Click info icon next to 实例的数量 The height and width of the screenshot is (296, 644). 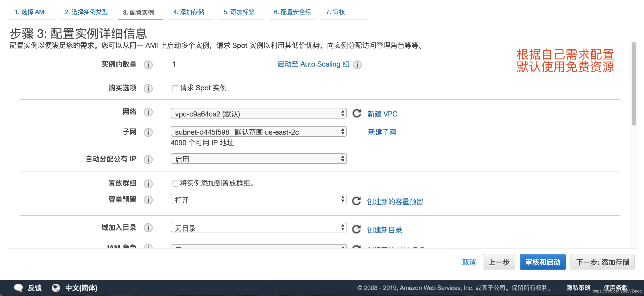148,65
